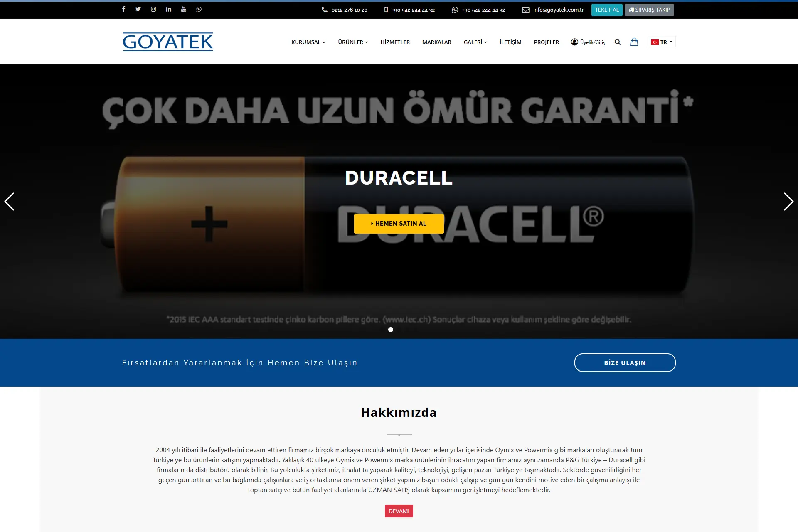The height and width of the screenshot is (532, 798).
Task: Click the info@goyatek.com.tr email link
Action: coord(559,10)
